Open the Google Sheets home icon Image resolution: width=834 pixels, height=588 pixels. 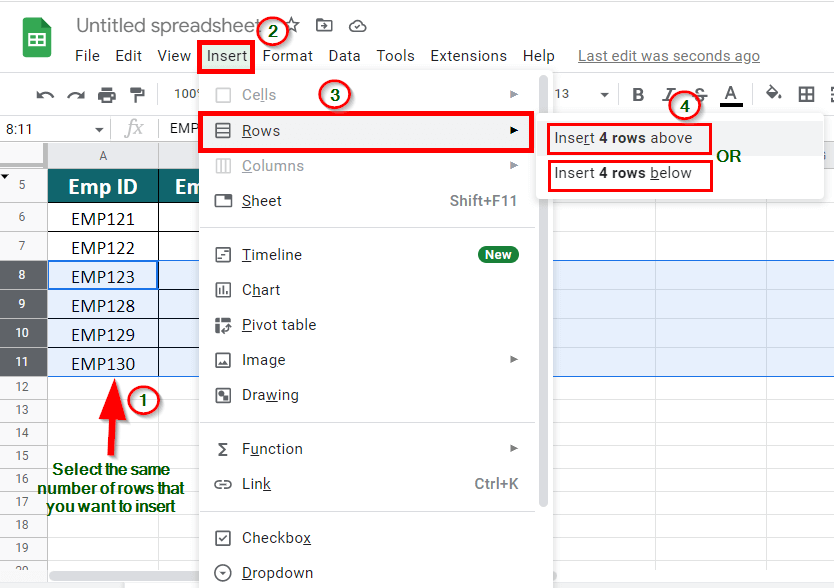(37, 38)
